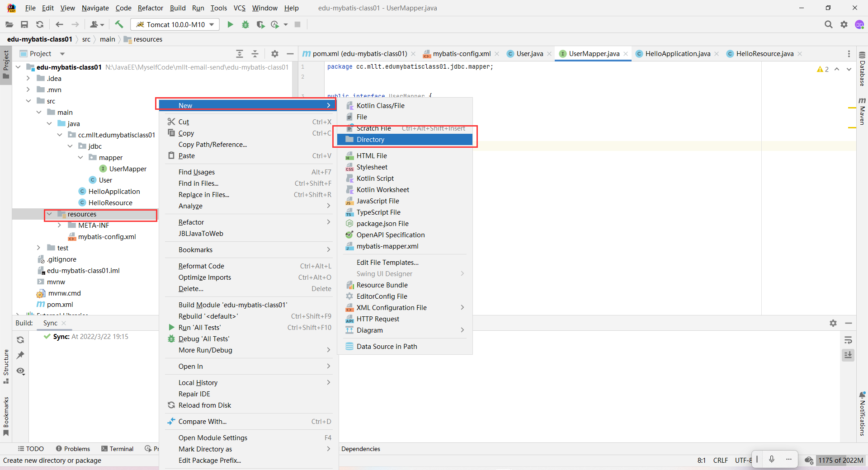Open the Database tool window
This screenshot has height=470, width=868.
[x=862, y=69]
